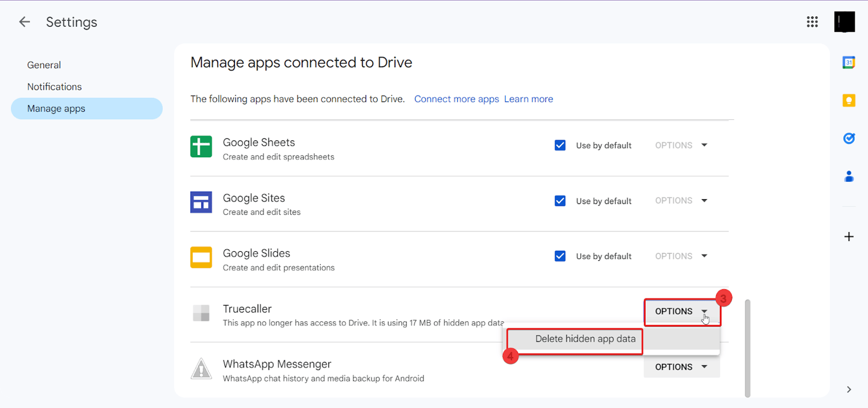Open Google Calendar from the side panel
This screenshot has width=868, height=408.
[849, 63]
